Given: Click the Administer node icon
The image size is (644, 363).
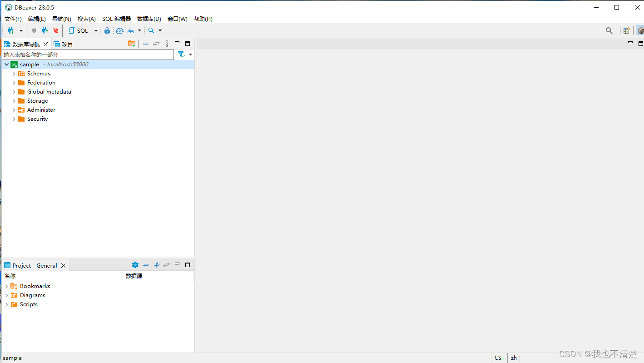Looking at the screenshot, I should click(x=21, y=110).
